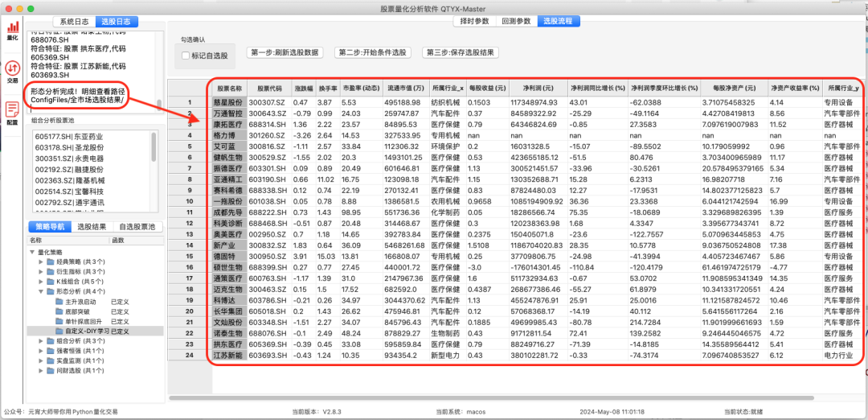Open the 量化 sidebar icon
This screenshot has width=868, height=420.
pyautogui.click(x=12, y=31)
